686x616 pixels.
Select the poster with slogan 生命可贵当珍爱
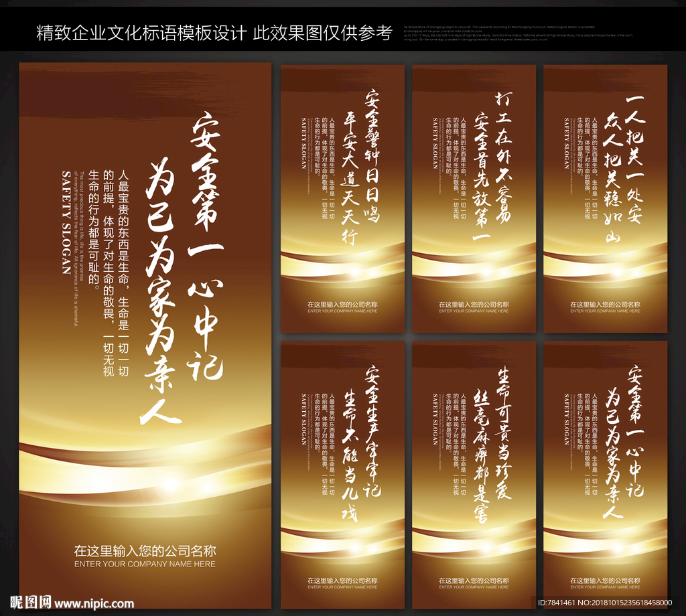(x=474, y=475)
